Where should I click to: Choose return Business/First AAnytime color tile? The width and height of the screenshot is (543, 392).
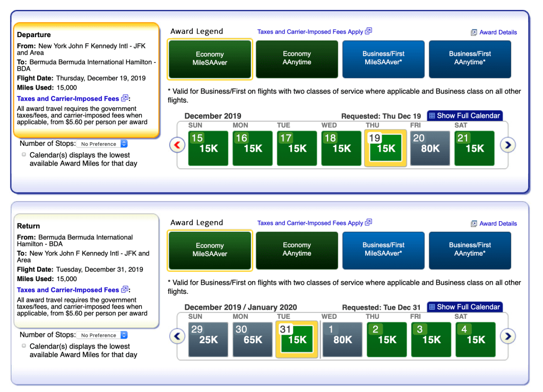[x=469, y=250]
